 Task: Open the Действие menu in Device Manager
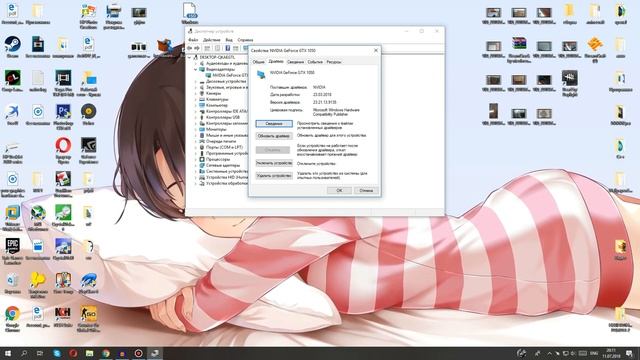(211, 40)
